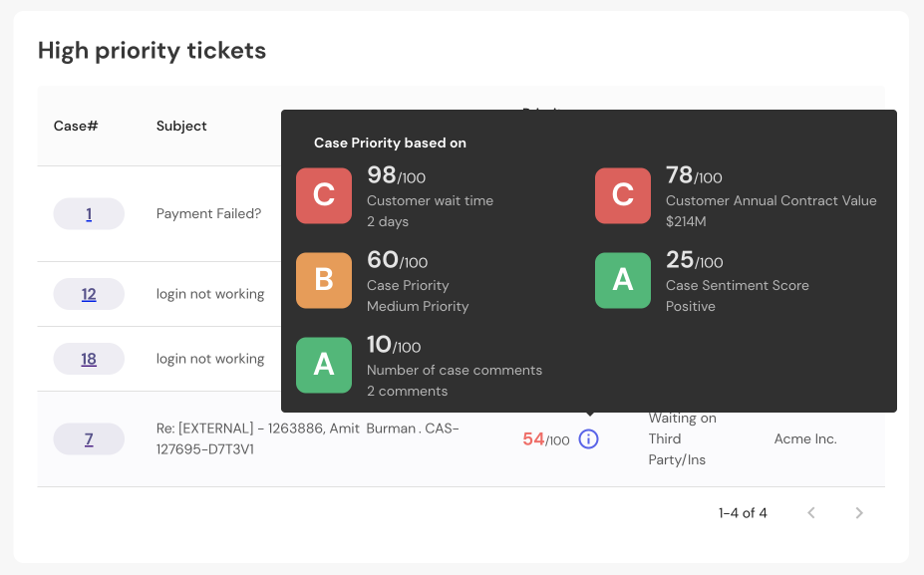Click red C badge for Annual Contract Value
This screenshot has width=924, height=575.
tap(623, 195)
